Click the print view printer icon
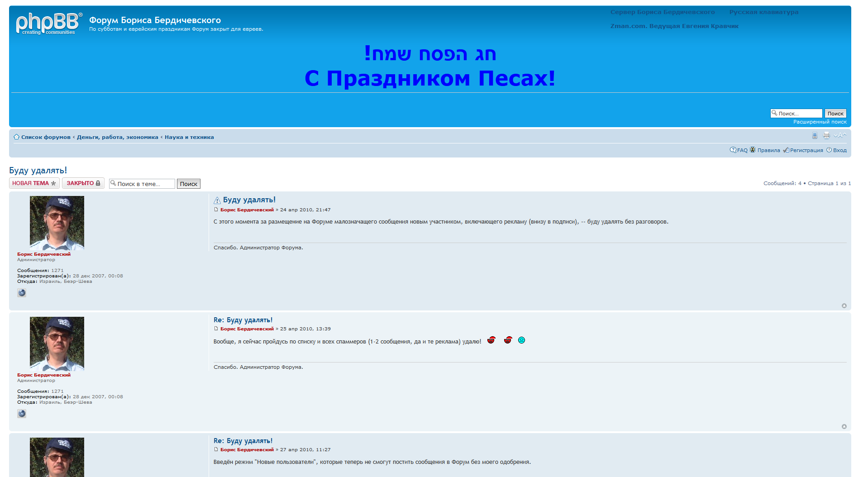 826,135
